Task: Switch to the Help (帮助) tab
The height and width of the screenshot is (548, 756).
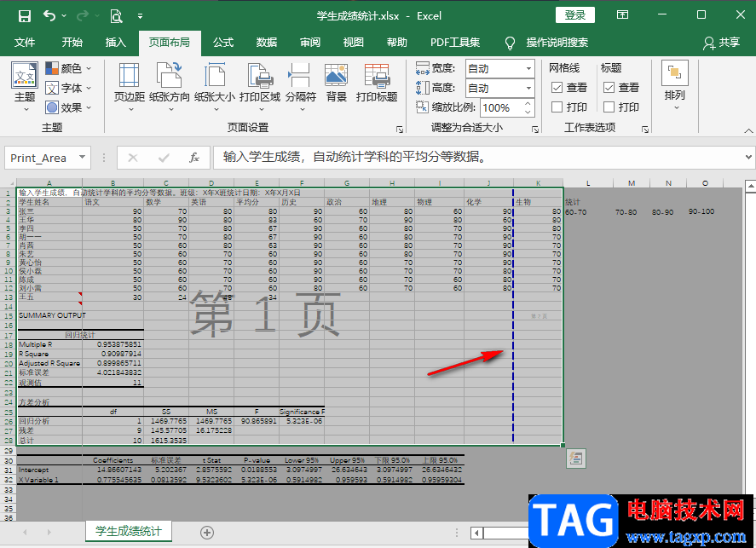Action: coord(397,43)
